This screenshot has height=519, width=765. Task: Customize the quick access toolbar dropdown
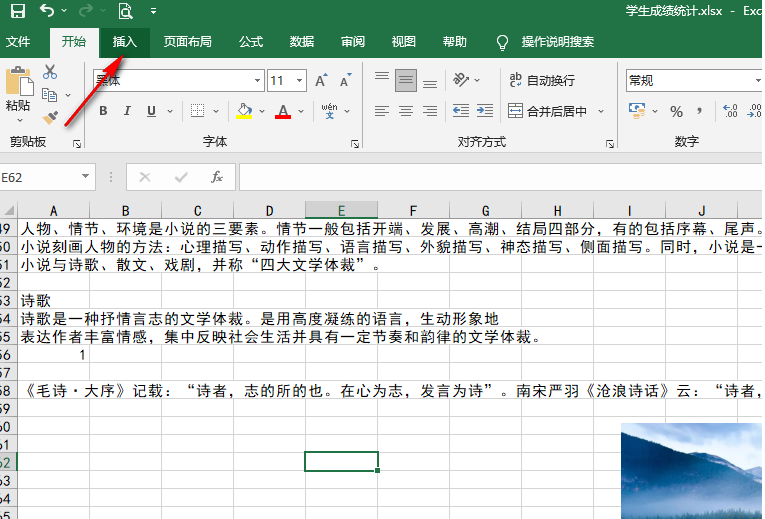click(153, 11)
